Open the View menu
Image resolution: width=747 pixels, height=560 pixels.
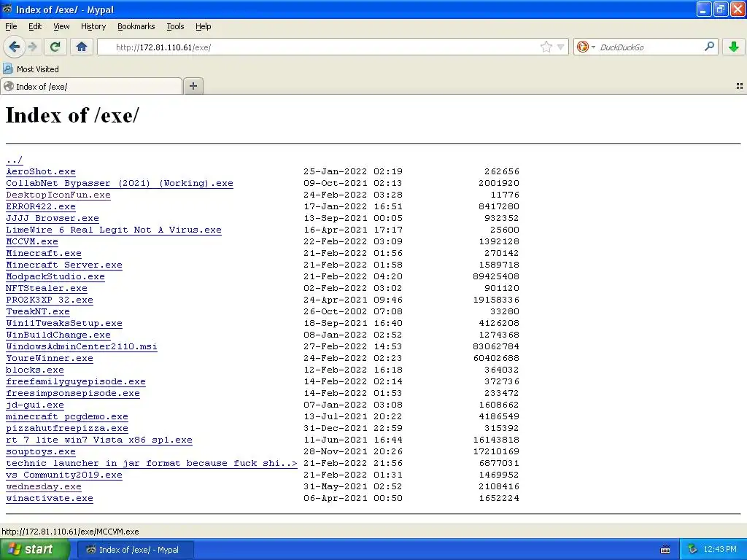coord(61,26)
